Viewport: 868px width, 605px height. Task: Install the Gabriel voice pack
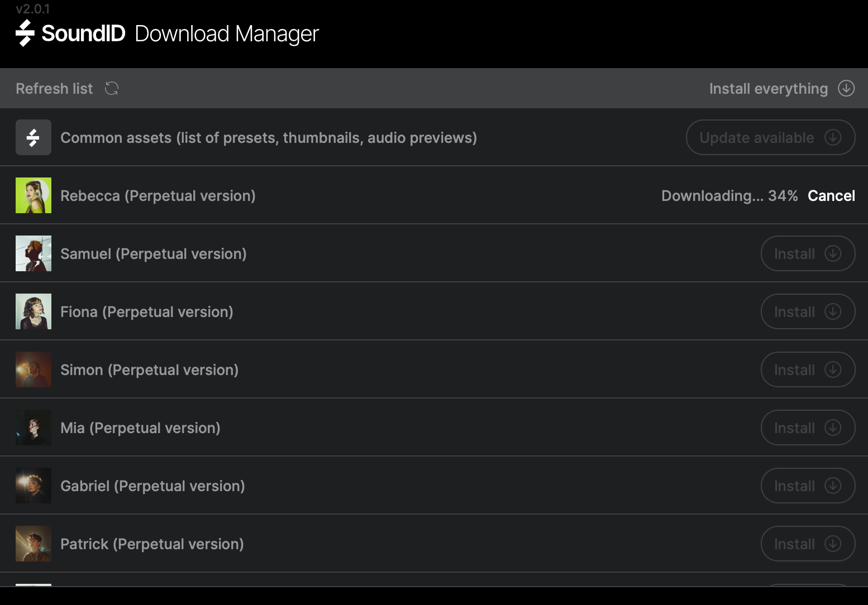click(x=807, y=486)
